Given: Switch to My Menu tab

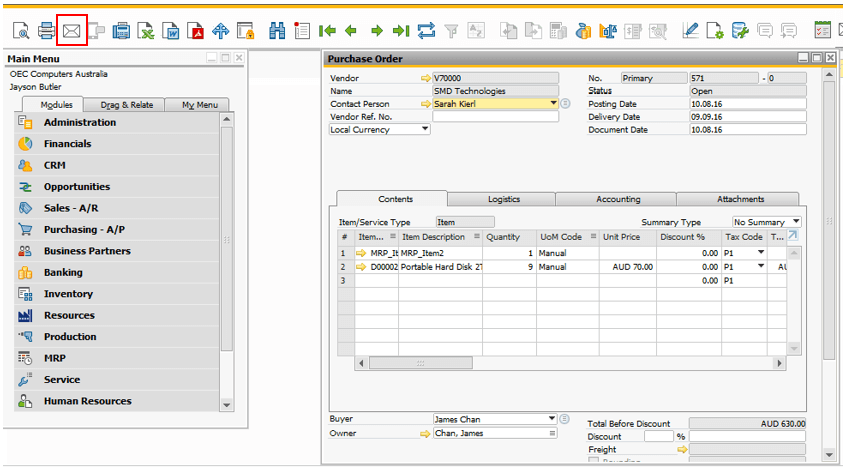Looking at the screenshot, I should click(x=200, y=105).
